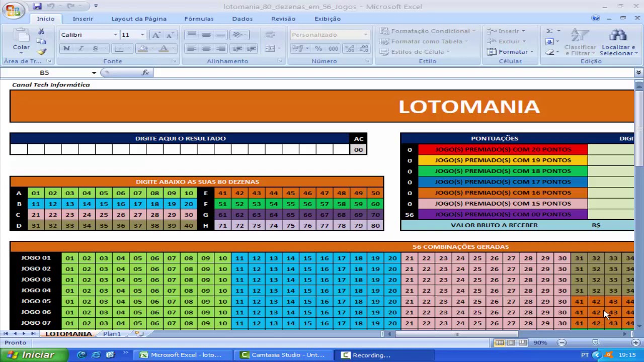Increase decimal places
644x362 pixels.
click(350, 49)
